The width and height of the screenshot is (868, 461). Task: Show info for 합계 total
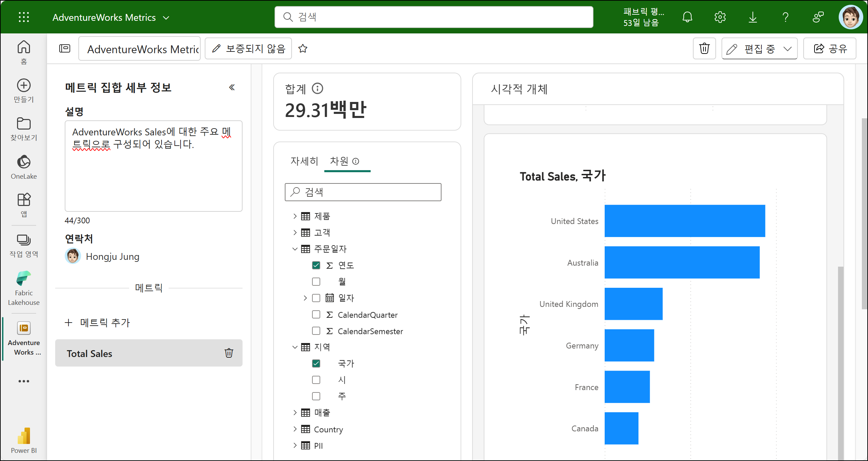pos(317,89)
